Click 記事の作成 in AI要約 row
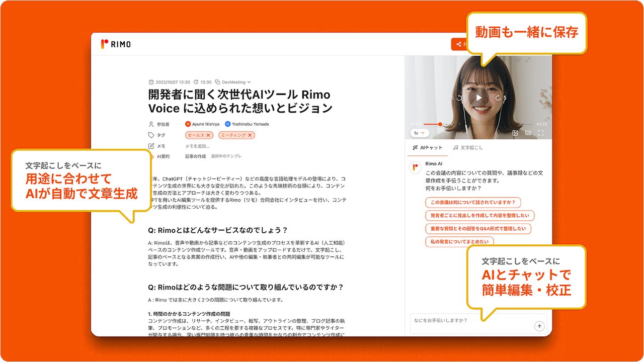This screenshot has width=644, height=362. pyautogui.click(x=195, y=156)
